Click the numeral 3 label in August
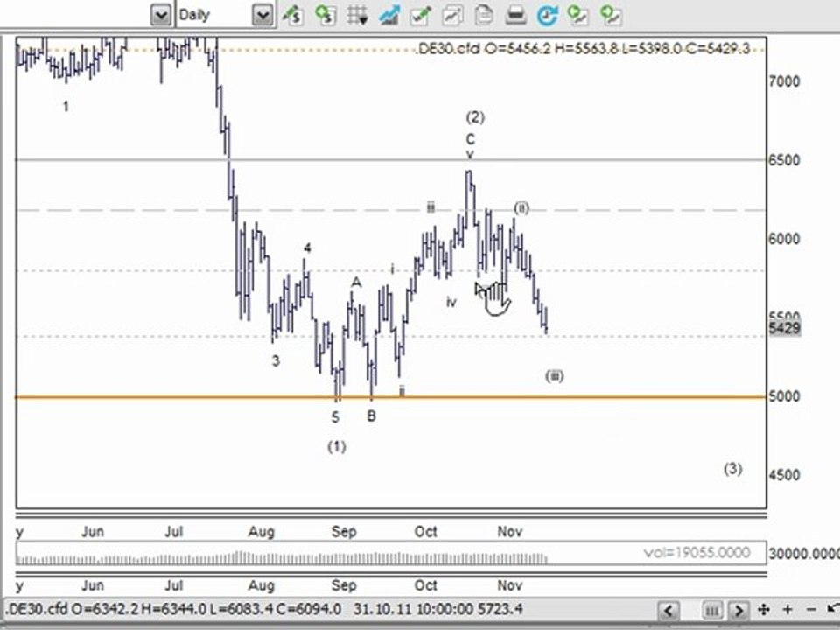Image resolution: width=840 pixels, height=630 pixels. (276, 361)
